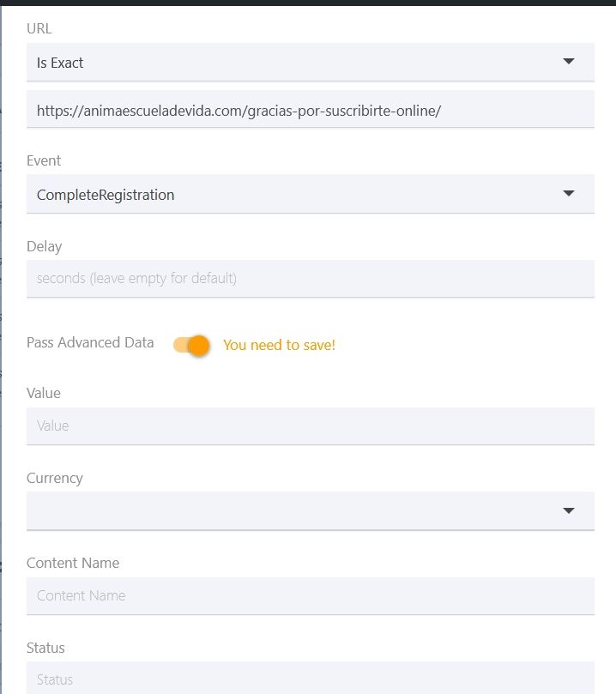The width and height of the screenshot is (616, 694).
Task: Focus the Content Name text field
Action: click(311, 595)
